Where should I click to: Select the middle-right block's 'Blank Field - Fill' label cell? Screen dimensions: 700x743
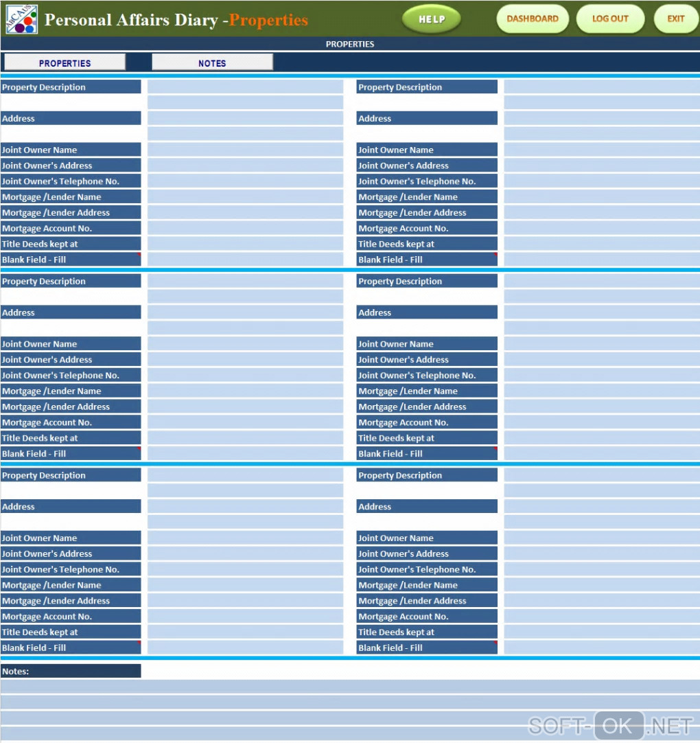click(427, 453)
